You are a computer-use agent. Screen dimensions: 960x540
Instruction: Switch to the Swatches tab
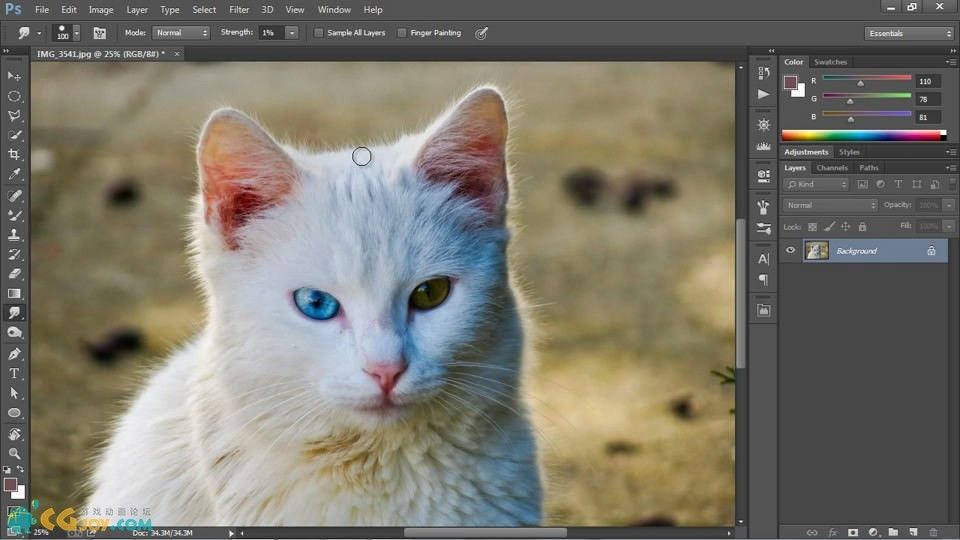tap(830, 62)
